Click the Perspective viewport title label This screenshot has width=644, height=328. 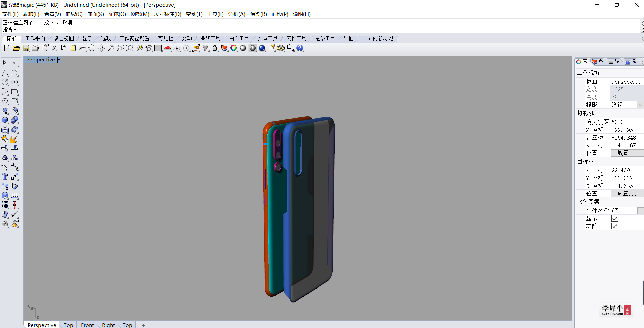coord(40,60)
